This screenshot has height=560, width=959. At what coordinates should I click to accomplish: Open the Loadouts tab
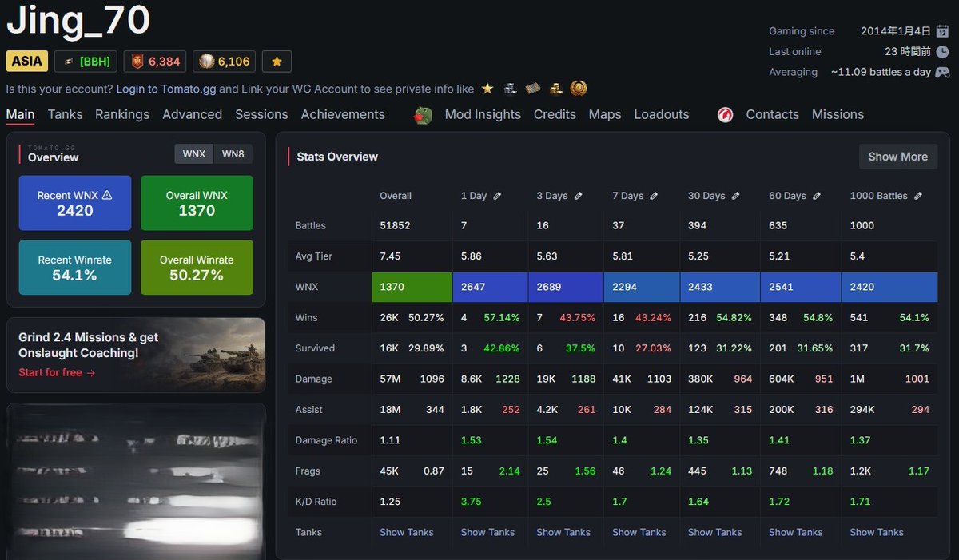(x=662, y=114)
